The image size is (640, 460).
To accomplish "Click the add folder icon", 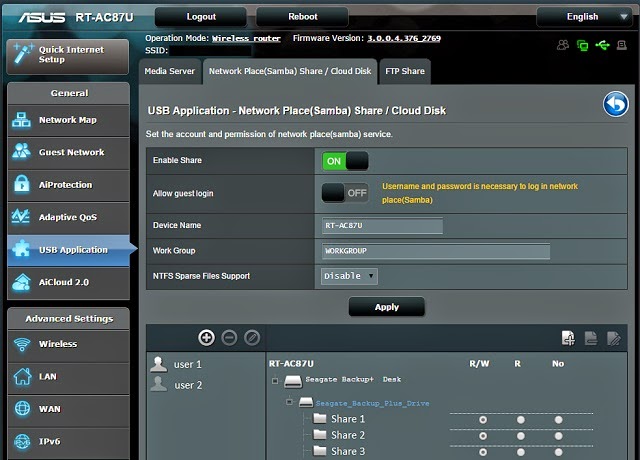I will (x=568, y=338).
